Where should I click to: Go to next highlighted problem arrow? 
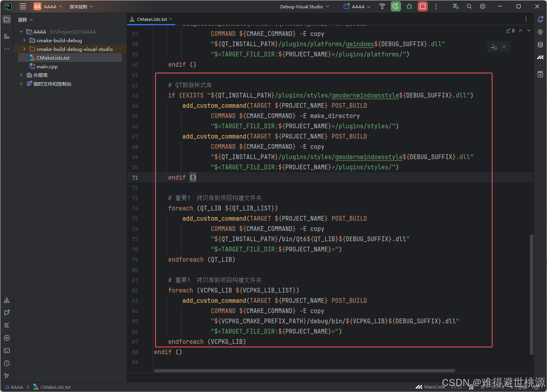[529, 30]
